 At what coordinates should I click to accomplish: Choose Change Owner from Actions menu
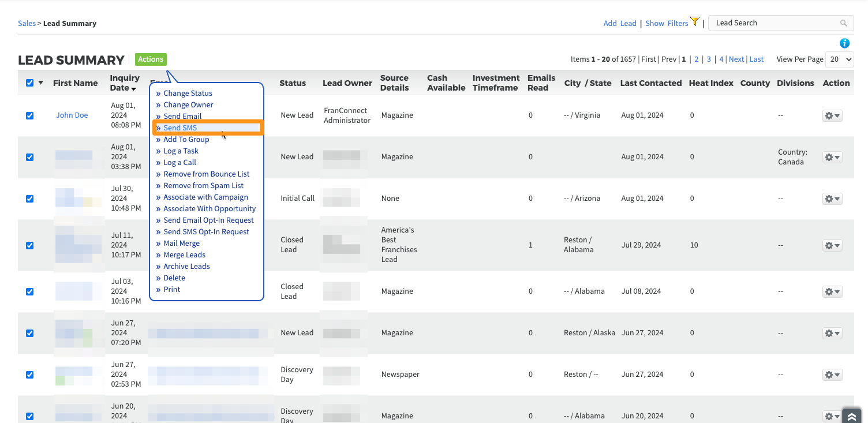tap(188, 104)
